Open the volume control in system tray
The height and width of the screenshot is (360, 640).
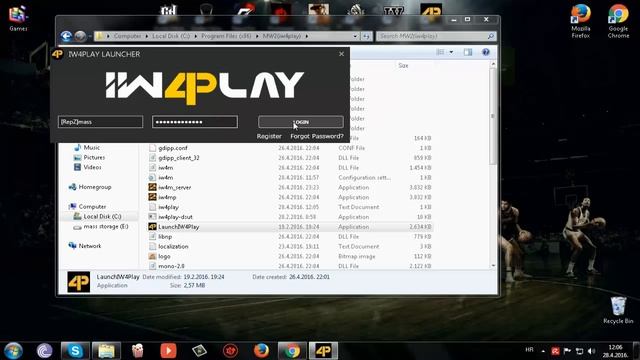(591, 351)
